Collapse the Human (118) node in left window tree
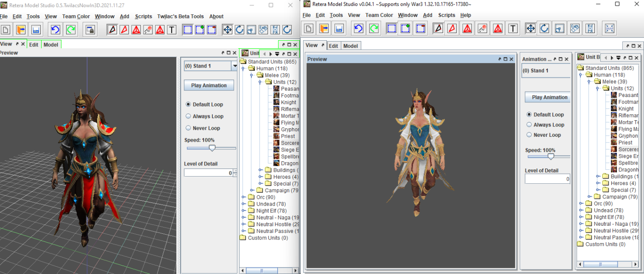This screenshot has width=644, height=274. (x=244, y=68)
